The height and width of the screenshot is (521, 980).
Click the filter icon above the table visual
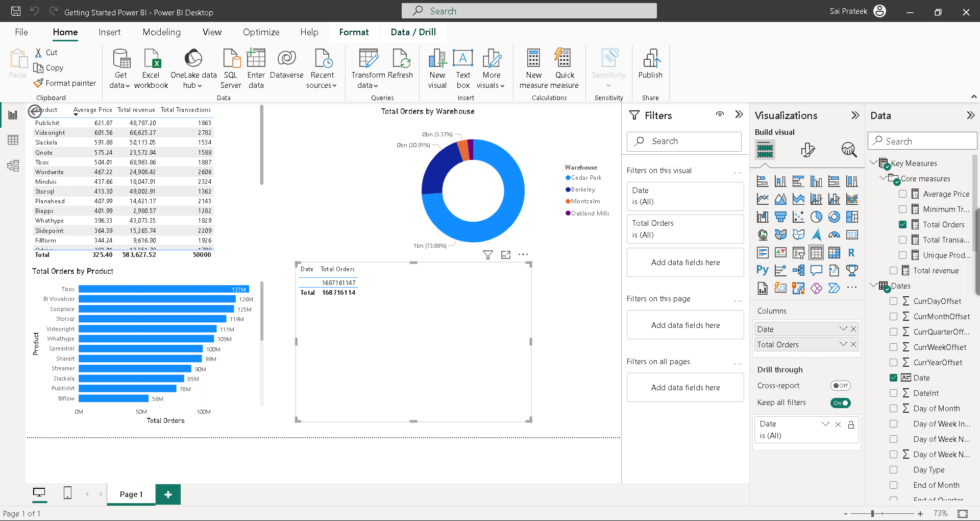488,254
